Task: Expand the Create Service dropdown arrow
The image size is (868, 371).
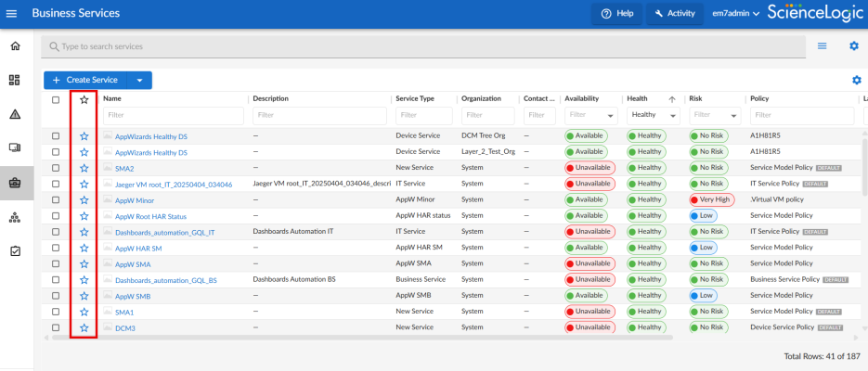Action: tap(139, 81)
